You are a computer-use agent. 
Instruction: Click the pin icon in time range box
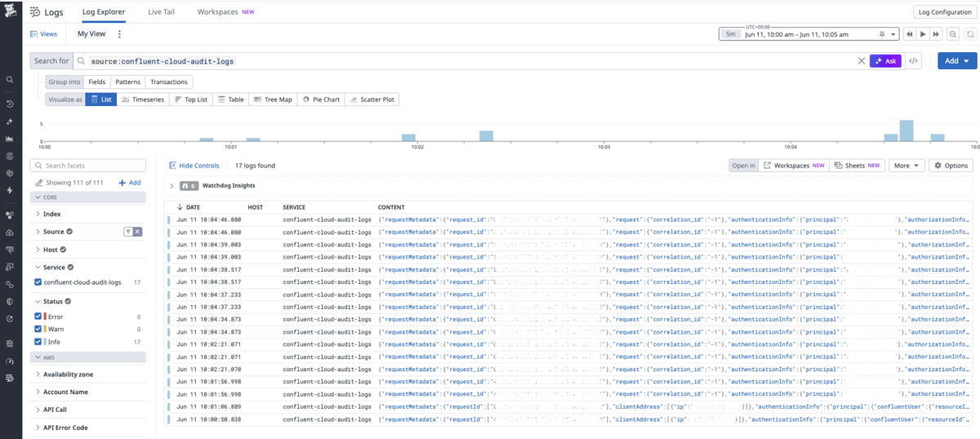881,34
